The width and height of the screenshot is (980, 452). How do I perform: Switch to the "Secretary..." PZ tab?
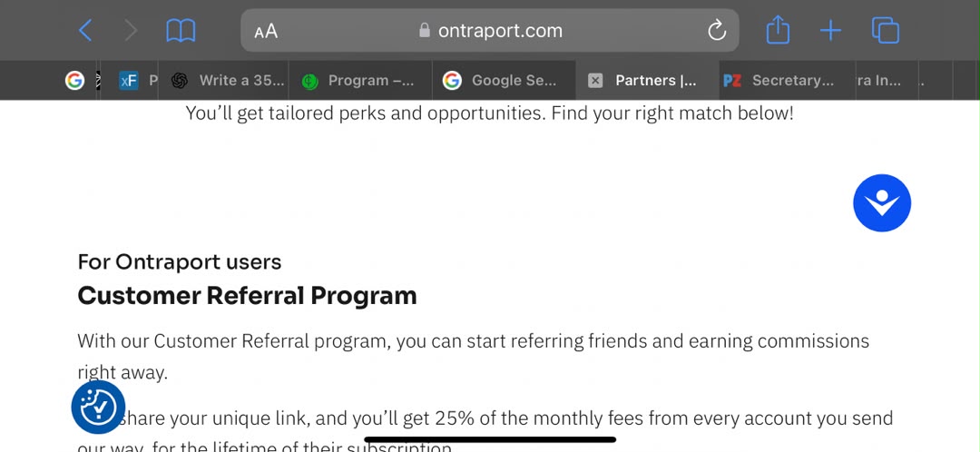tap(779, 80)
